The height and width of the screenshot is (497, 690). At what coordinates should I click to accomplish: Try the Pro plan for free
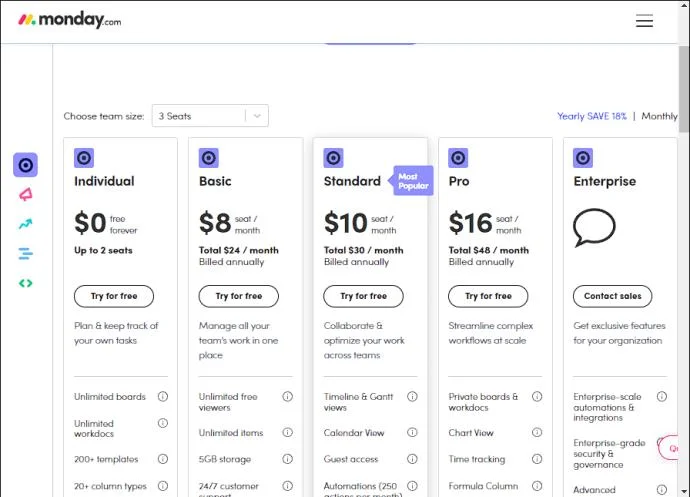[x=488, y=296]
